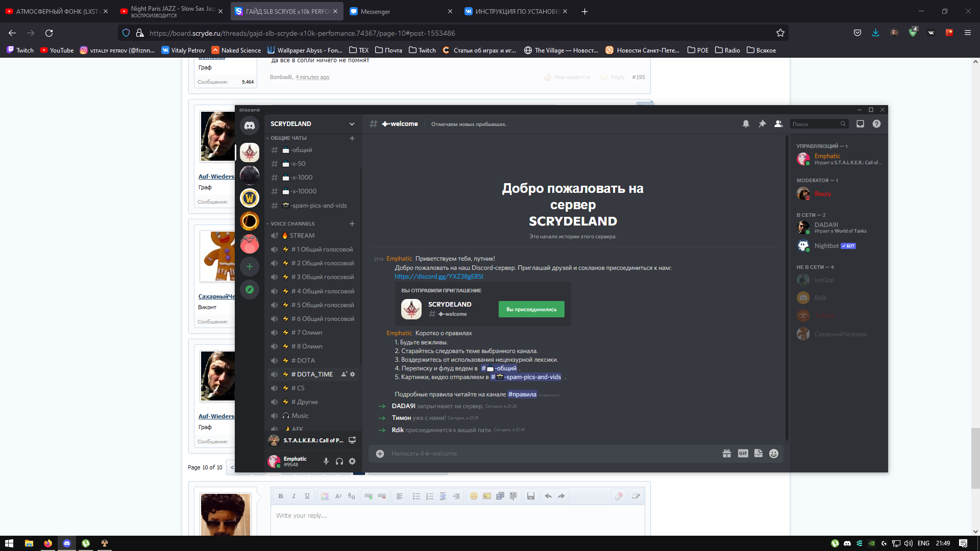Expand the SCRYDELAND server dropdown menu
980x551 pixels.
click(352, 124)
